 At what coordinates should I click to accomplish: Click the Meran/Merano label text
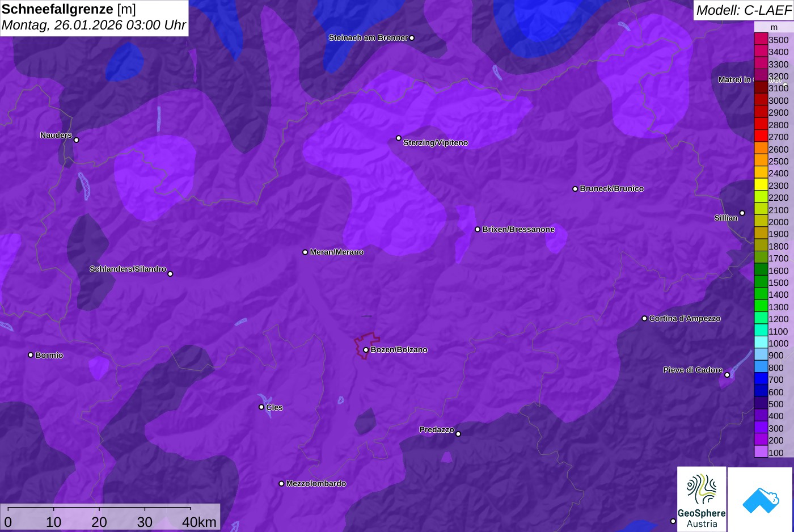point(337,252)
